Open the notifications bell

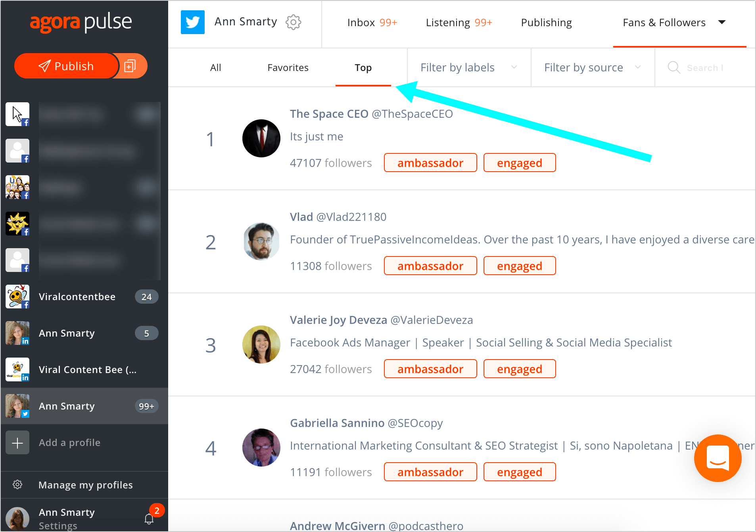pyautogui.click(x=149, y=519)
